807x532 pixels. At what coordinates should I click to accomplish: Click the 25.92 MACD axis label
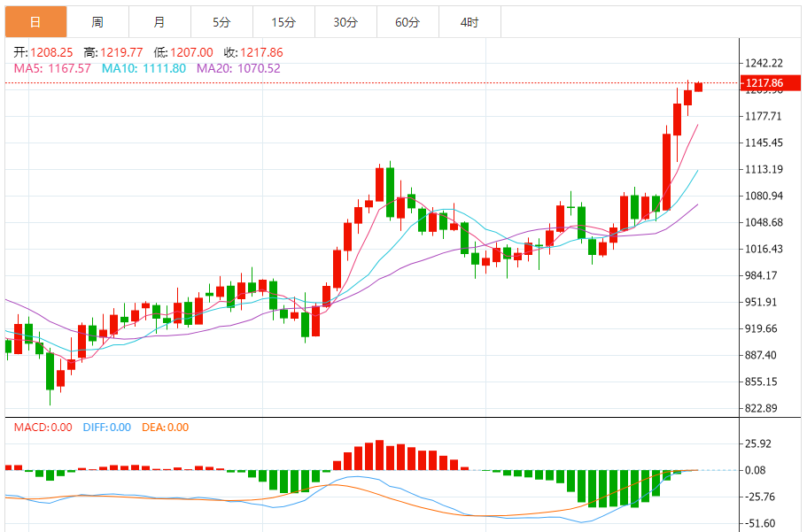point(758,443)
